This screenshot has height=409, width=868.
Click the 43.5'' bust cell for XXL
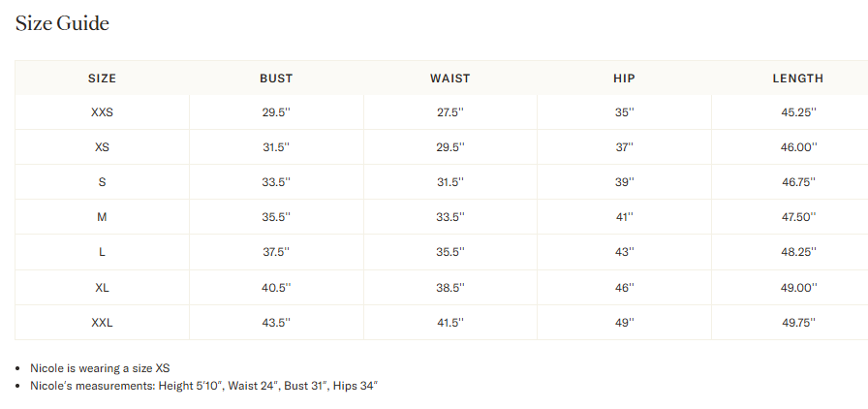(276, 323)
